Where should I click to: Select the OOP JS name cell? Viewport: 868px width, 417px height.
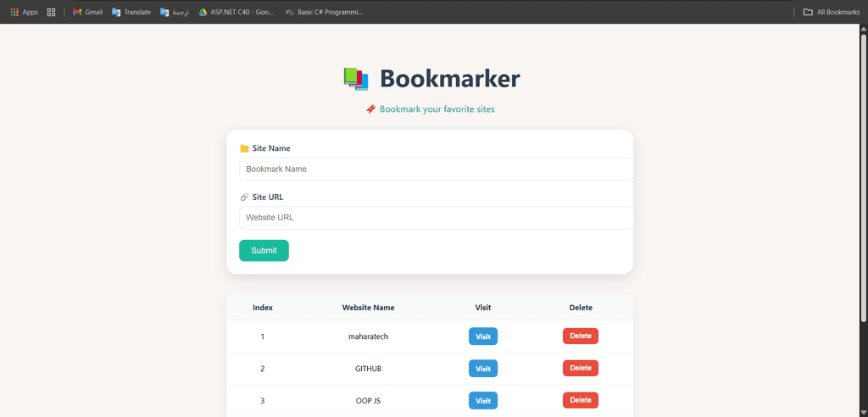[368, 400]
